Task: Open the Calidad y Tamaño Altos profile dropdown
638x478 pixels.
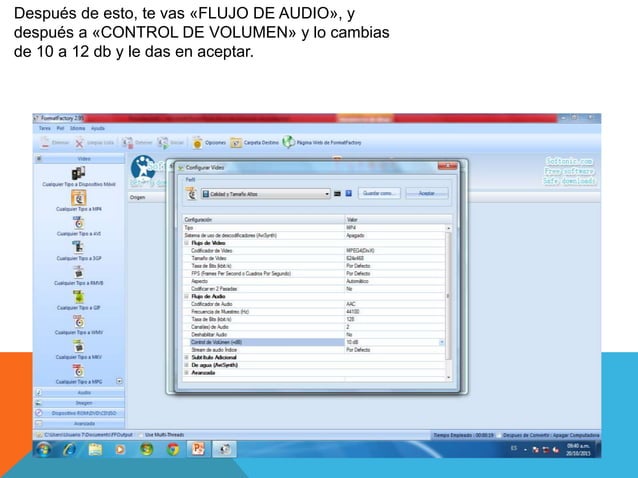Action: pos(265,194)
